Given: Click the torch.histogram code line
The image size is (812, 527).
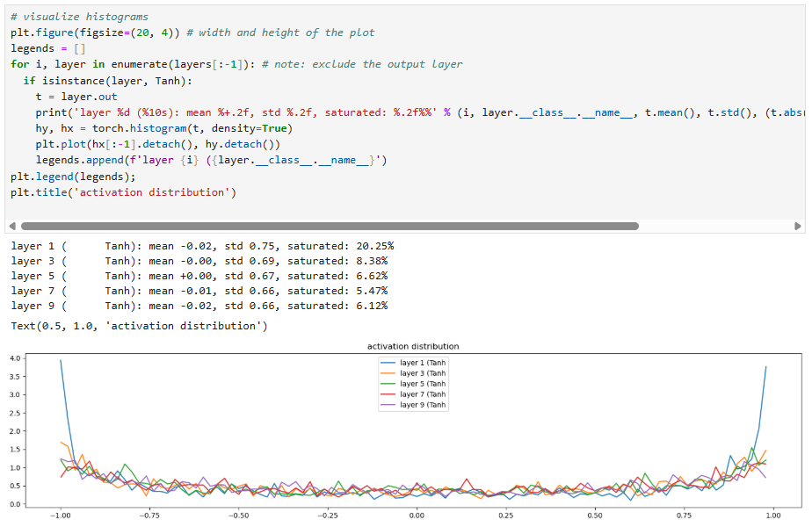Looking at the screenshot, I should click(163, 128).
